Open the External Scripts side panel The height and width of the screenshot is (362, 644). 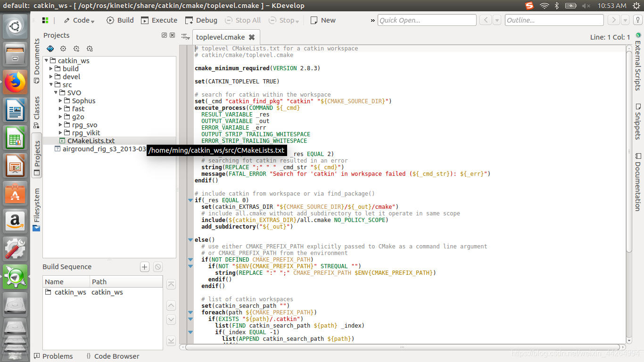[638, 61]
